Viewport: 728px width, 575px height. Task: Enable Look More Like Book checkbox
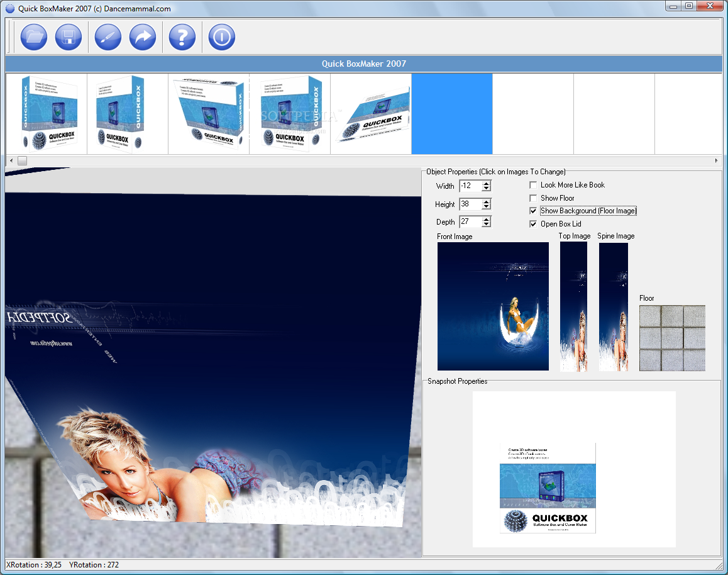533,185
